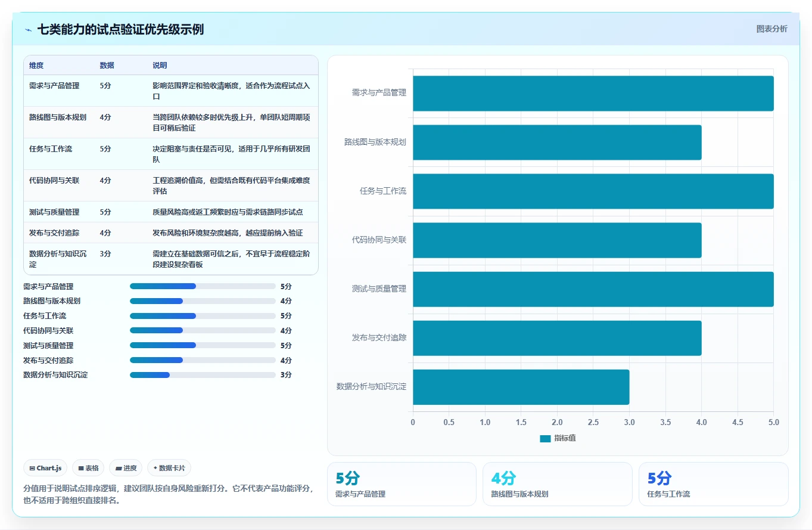Click the Chart.js chip
The width and height of the screenshot is (812, 530).
pos(45,469)
